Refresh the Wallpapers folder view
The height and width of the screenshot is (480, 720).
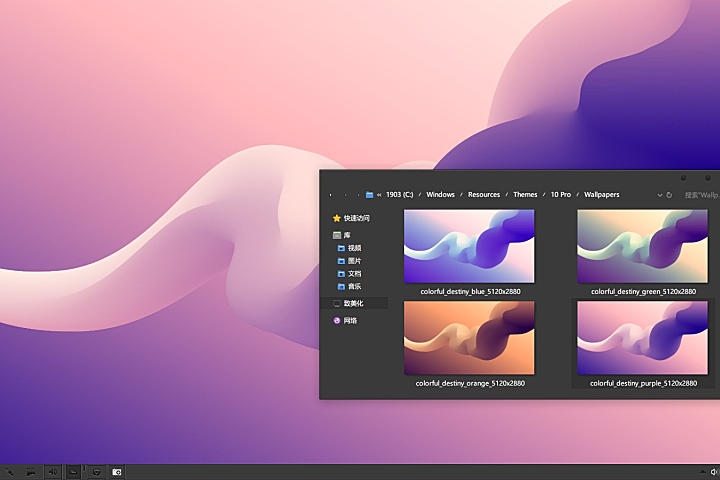point(669,195)
